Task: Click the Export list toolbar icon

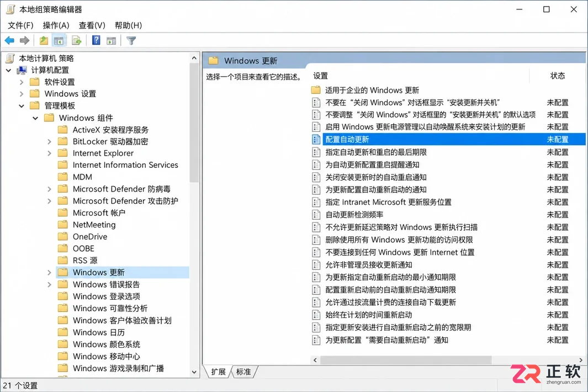Action: (77, 40)
